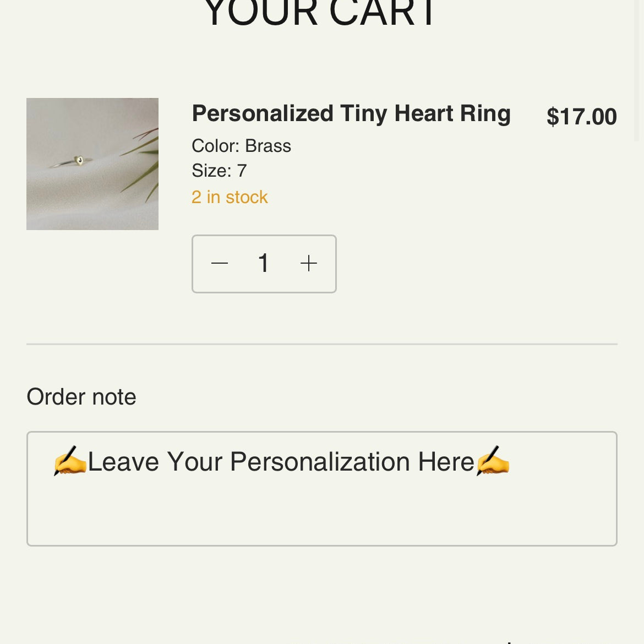Click the "2 in stock" notice
Viewport: 644px width, 644px height.
[230, 197]
